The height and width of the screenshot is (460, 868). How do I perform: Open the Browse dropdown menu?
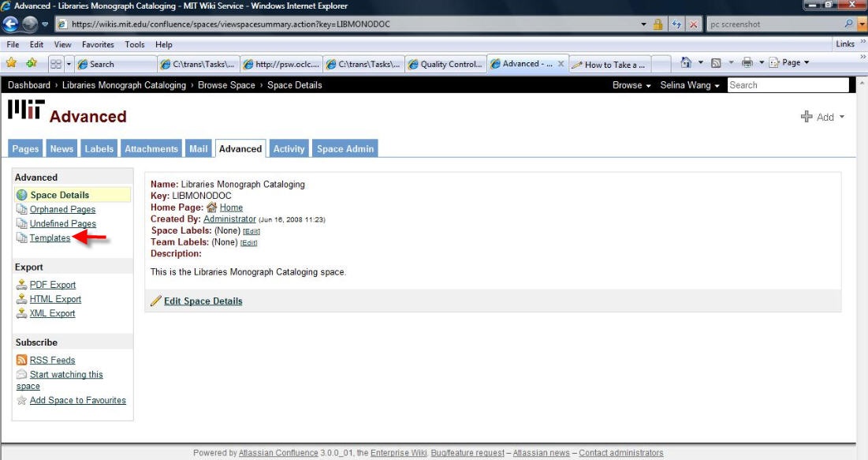[x=631, y=85]
